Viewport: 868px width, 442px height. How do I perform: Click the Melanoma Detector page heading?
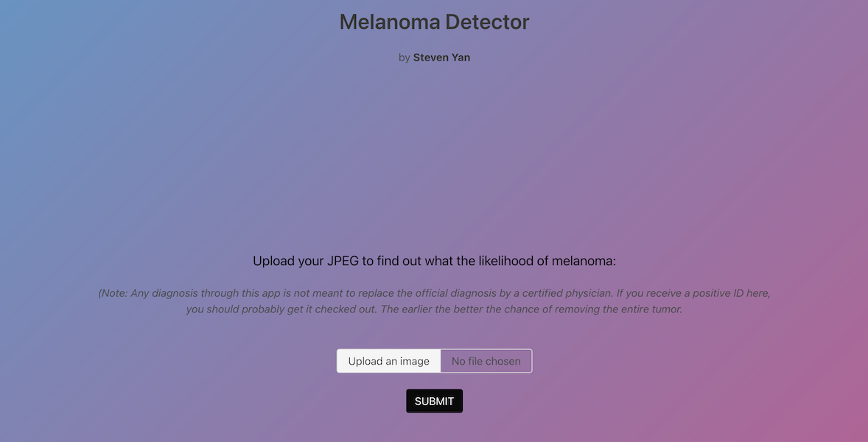coord(434,22)
